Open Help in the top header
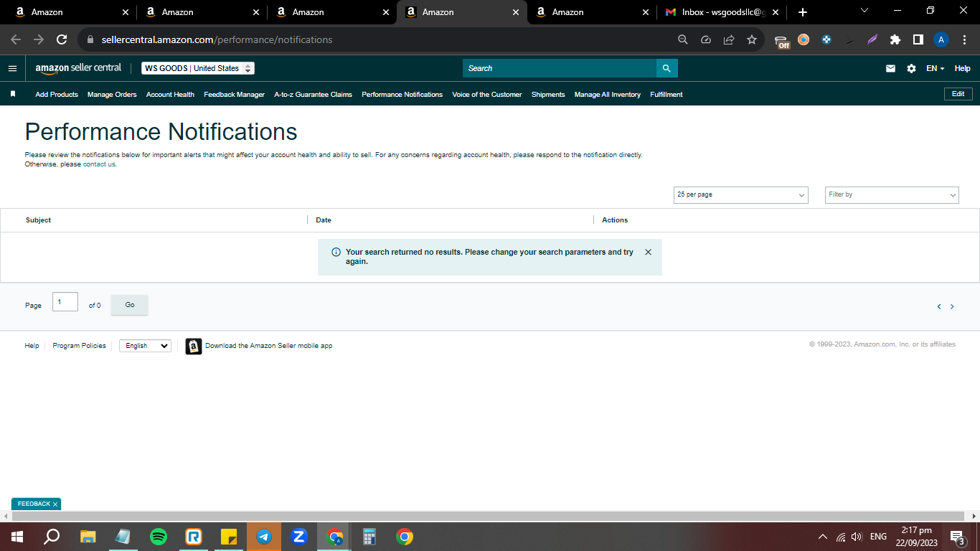This screenshot has width=980, height=551. tap(963, 69)
